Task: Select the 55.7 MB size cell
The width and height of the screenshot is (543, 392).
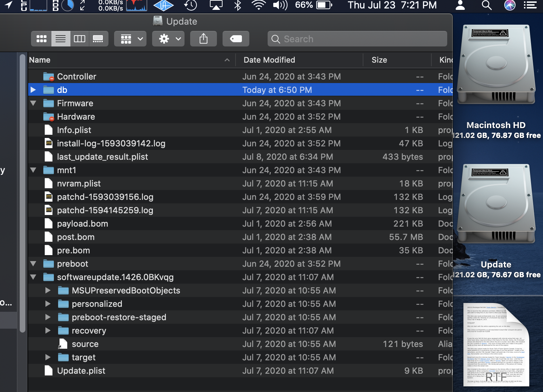Action: pos(406,237)
